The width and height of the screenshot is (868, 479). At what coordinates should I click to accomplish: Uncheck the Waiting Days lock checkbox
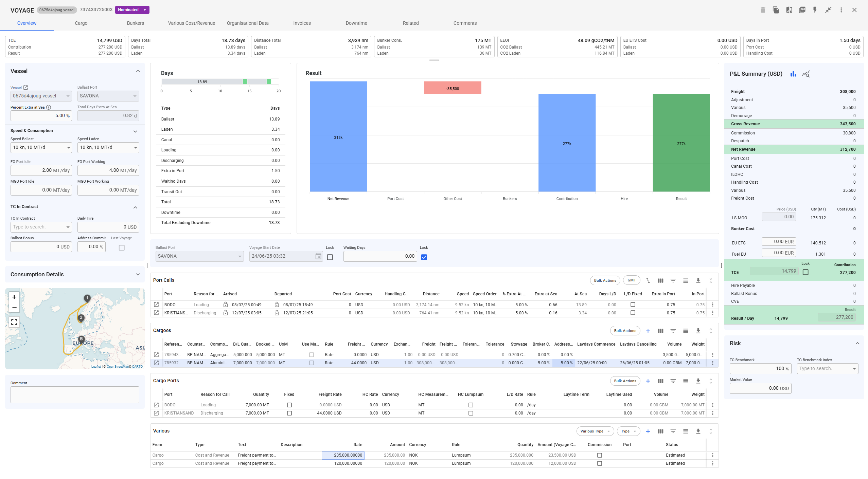point(424,257)
